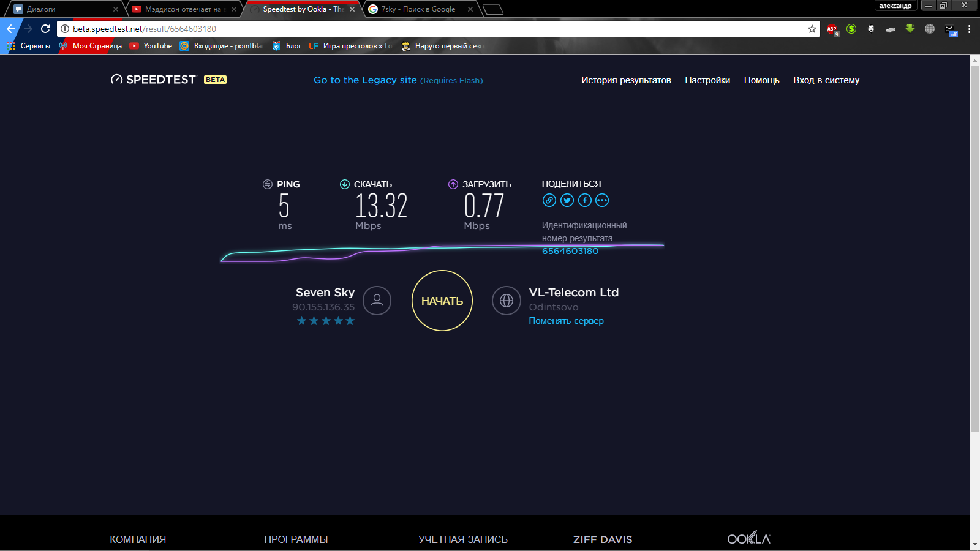Bookmark this page with the star icon

(812, 29)
